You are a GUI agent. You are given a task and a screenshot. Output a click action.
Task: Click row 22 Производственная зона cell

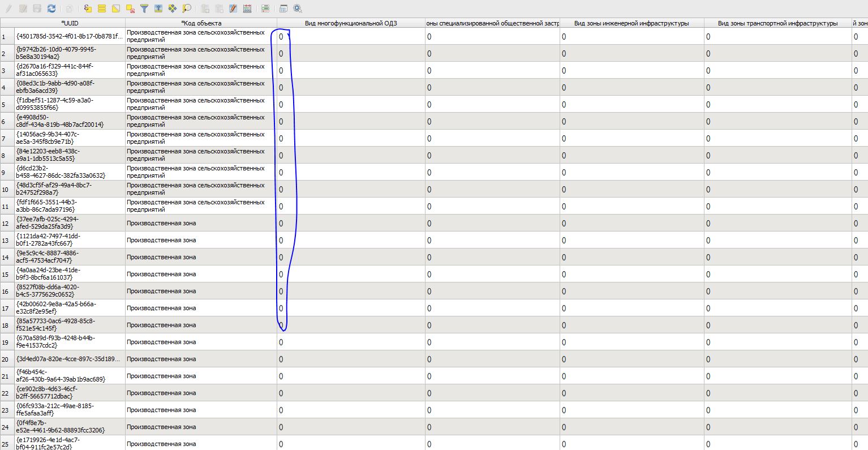[x=201, y=393]
